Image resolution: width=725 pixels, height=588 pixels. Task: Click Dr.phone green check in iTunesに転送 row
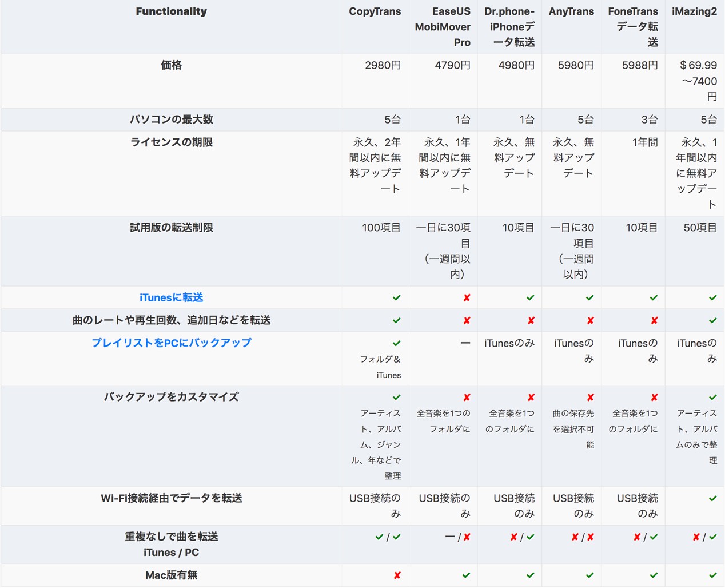coord(530,297)
